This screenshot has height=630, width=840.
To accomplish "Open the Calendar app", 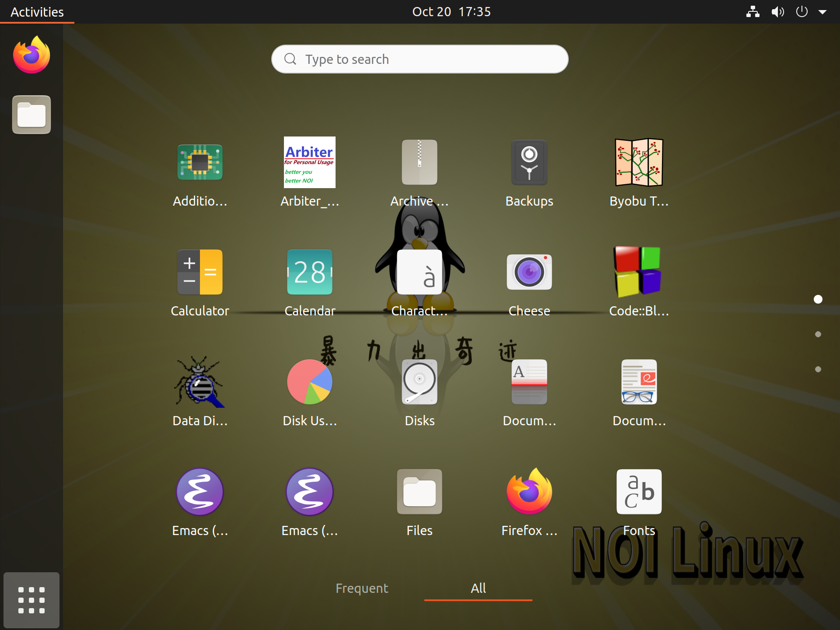I will tap(310, 272).
